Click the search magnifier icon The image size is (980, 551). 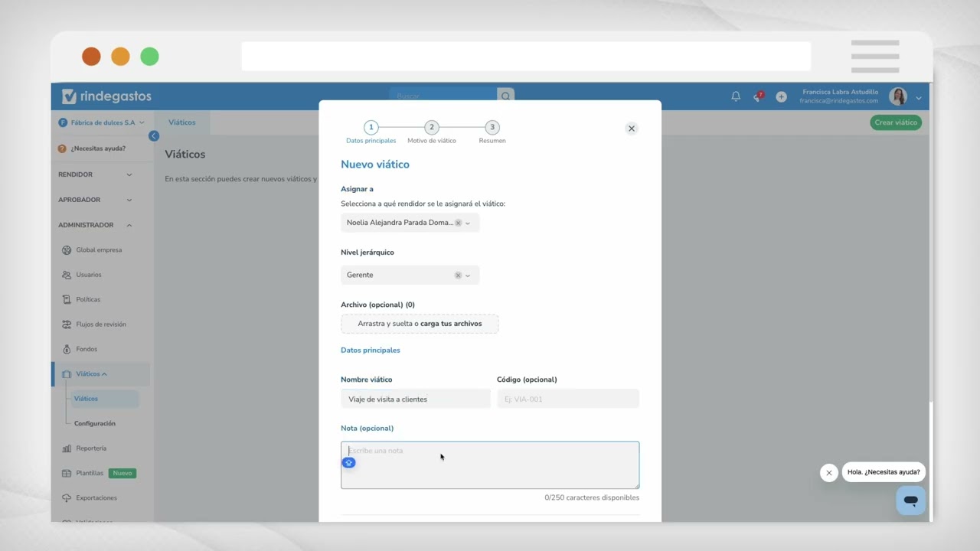pos(505,96)
